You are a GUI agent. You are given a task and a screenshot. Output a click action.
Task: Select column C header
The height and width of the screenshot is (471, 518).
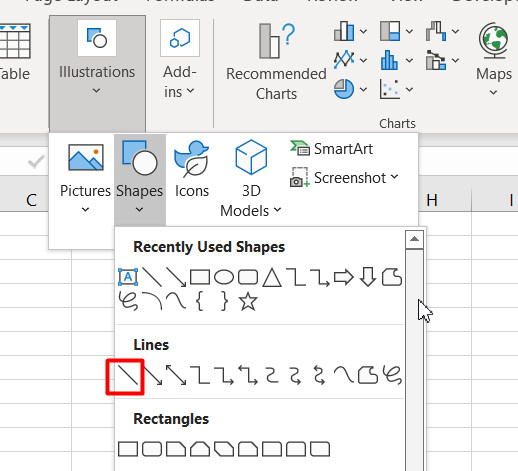[31, 200]
